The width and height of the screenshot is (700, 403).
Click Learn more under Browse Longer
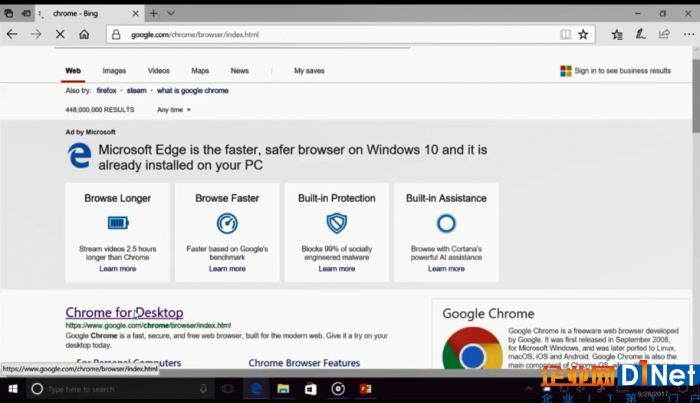point(118,269)
